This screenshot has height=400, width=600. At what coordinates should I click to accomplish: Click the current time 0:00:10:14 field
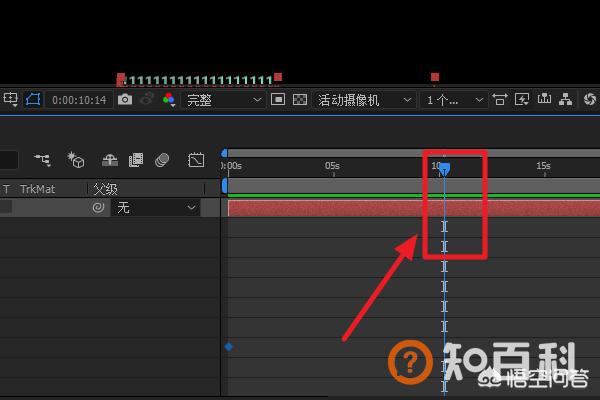[79, 100]
